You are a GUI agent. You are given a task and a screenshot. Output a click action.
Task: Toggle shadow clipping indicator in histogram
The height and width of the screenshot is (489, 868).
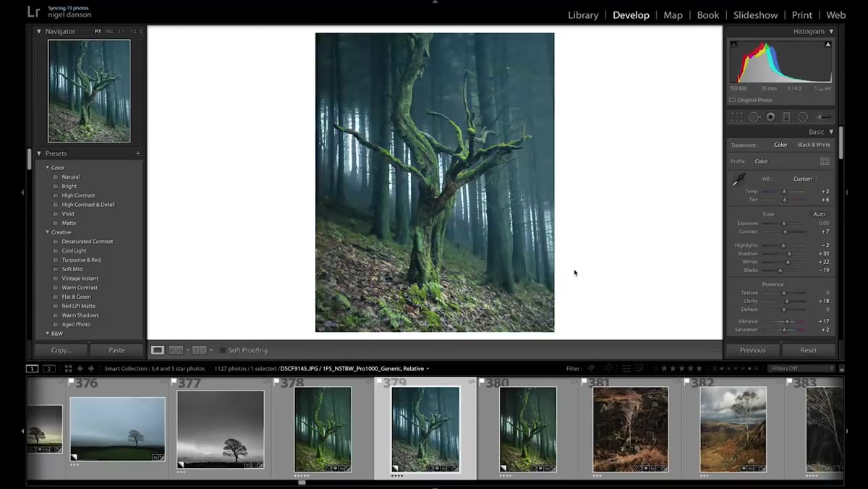coord(733,44)
